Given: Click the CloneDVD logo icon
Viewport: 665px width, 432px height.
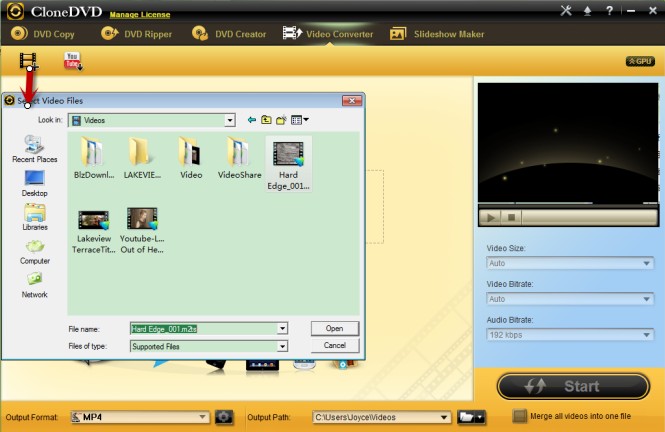Looking at the screenshot, I should pos(15,11).
